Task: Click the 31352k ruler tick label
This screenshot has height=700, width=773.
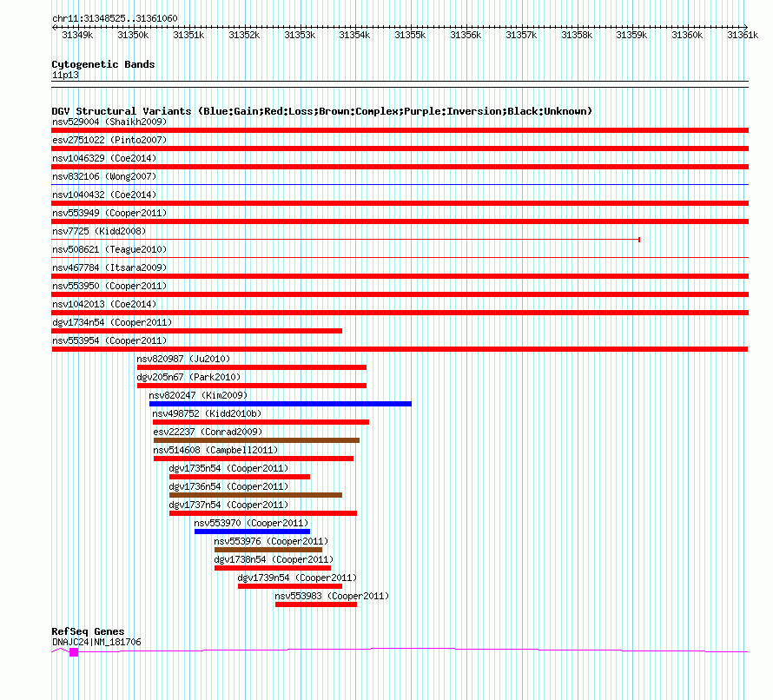Action: (x=244, y=35)
